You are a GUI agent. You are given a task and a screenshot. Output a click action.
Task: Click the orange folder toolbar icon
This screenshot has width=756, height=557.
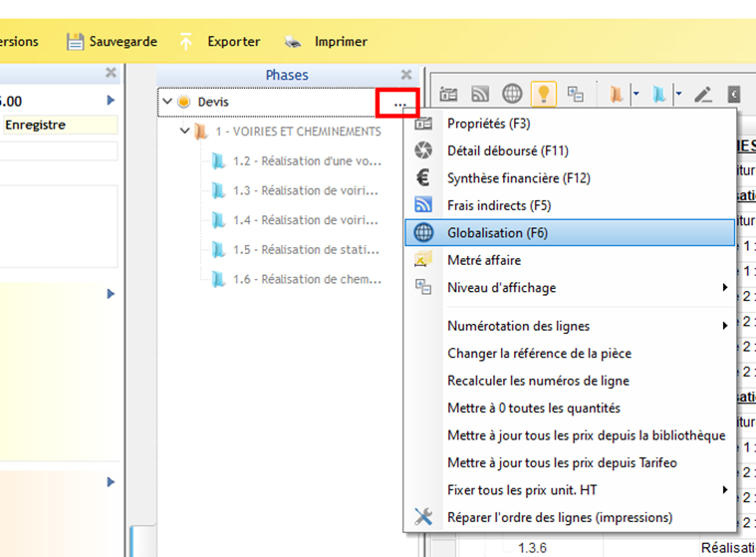pos(617,95)
